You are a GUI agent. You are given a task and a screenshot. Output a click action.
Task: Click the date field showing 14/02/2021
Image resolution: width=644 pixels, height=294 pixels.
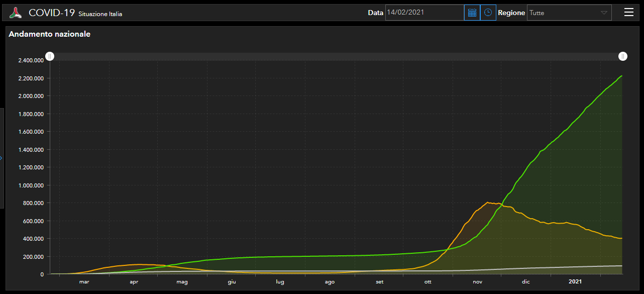[x=424, y=13]
